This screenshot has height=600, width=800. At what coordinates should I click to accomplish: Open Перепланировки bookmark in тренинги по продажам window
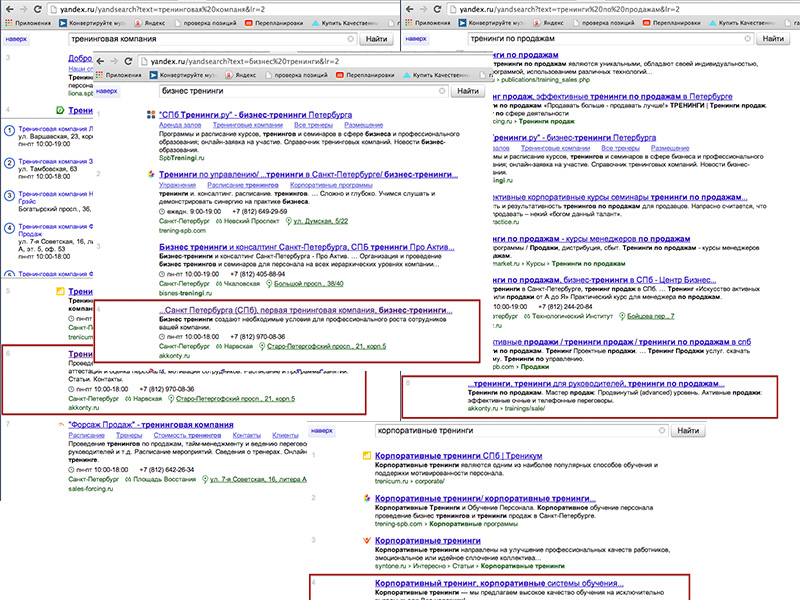tap(672, 23)
